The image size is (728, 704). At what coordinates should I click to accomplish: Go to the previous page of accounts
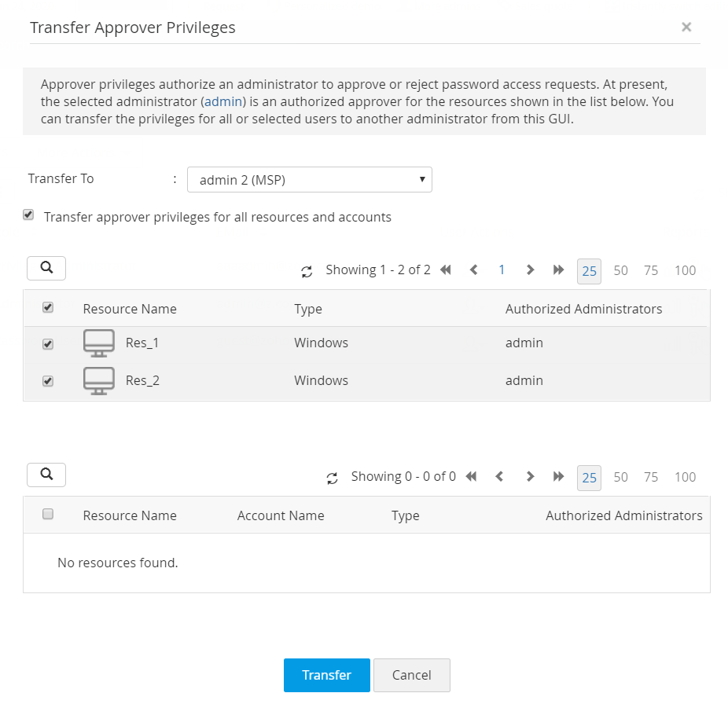[x=498, y=477]
